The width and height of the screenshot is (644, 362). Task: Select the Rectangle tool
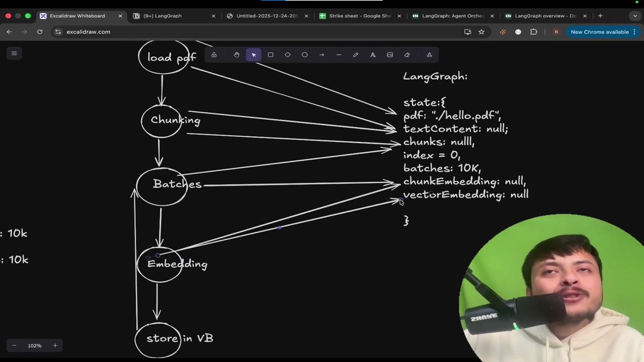tap(270, 54)
